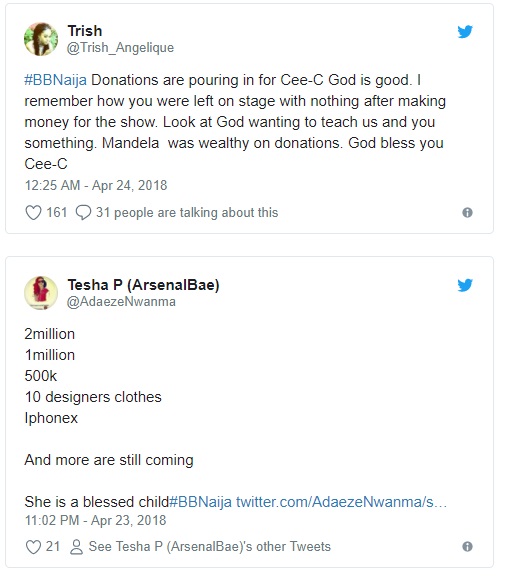Viewport: 508px width, 581px height.
Task: Click the Twitter bird icon on Trish's tweet
Action: coord(465,32)
